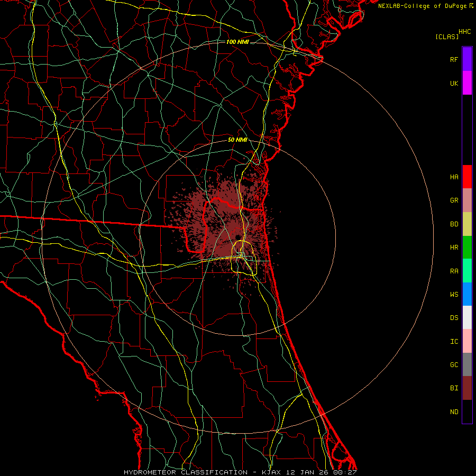Click the 'BD' legend label
Viewport: 476px width, 476px height.
pos(454,224)
